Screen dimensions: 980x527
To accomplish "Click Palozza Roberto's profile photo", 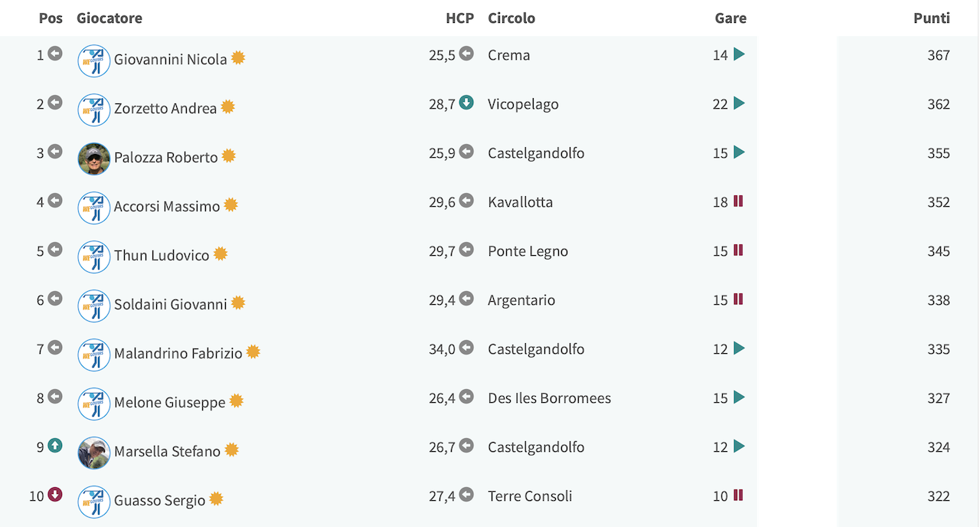I will coord(94,159).
